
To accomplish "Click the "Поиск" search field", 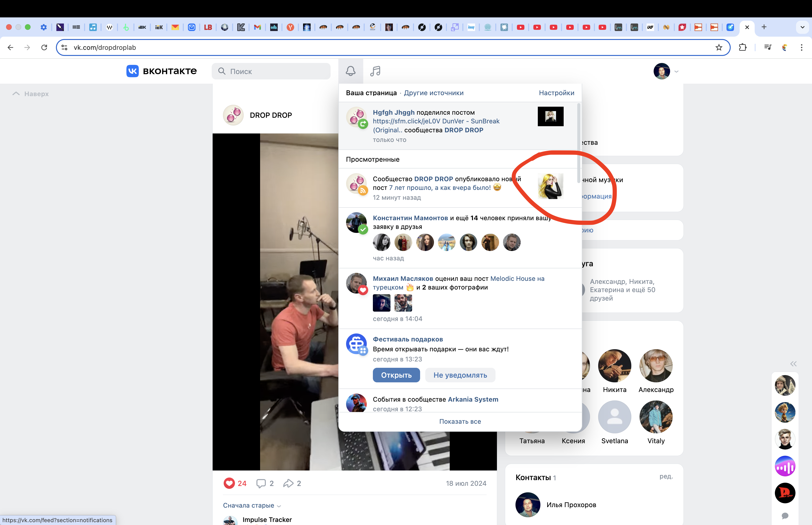I will click(271, 71).
